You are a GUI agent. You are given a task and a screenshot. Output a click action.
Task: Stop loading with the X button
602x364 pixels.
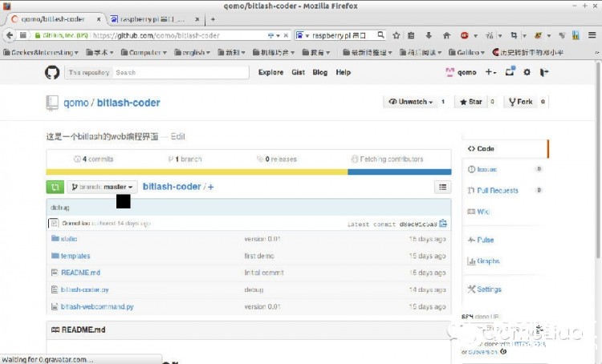[x=286, y=35]
